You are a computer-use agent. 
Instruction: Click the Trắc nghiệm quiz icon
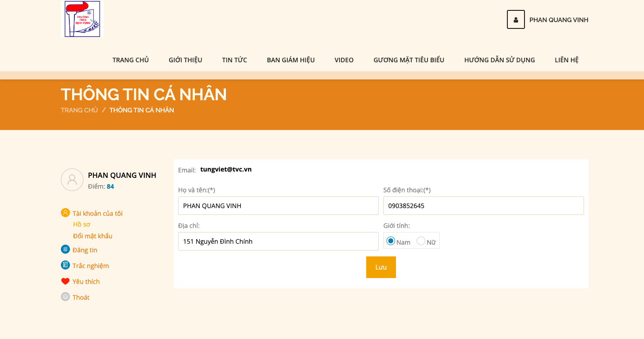(x=65, y=265)
